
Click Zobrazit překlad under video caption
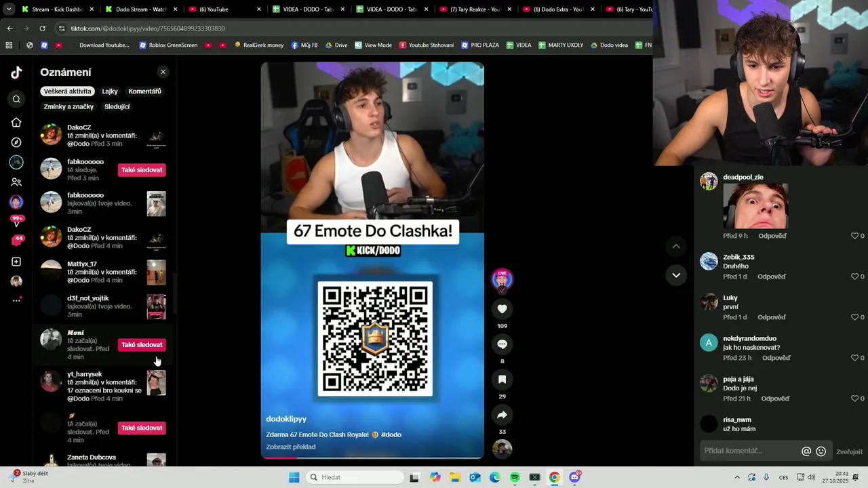click(290, 447)
